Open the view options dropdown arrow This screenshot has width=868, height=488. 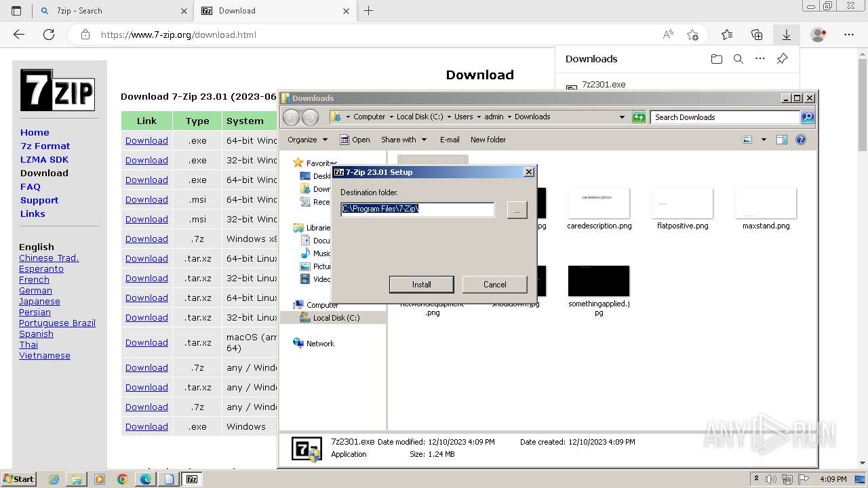(764, 140)
